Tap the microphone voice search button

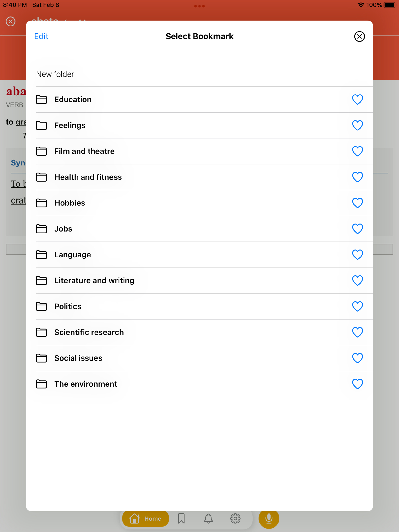(x=269, y=518)
